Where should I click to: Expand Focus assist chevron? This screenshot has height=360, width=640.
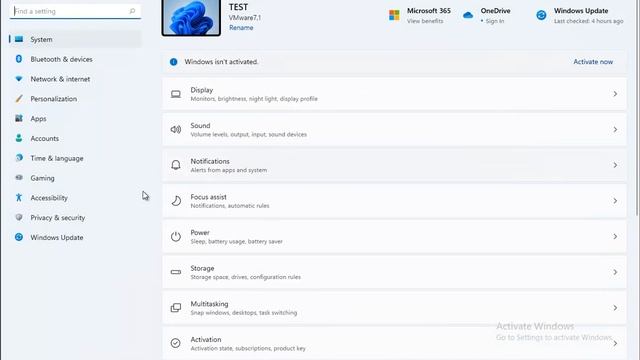pyautogui.click(x=615, y=201)
